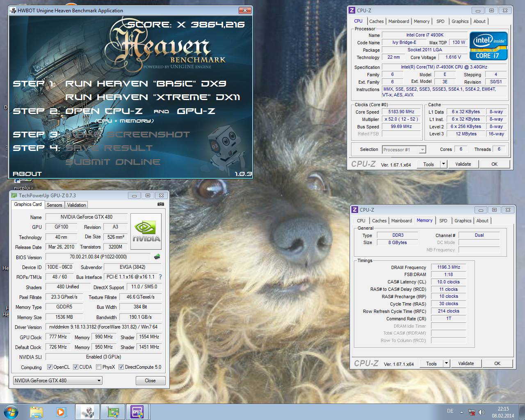Open the DE keyboard language indicator
This screenshot has height=420, width=525.
(450, 411)
